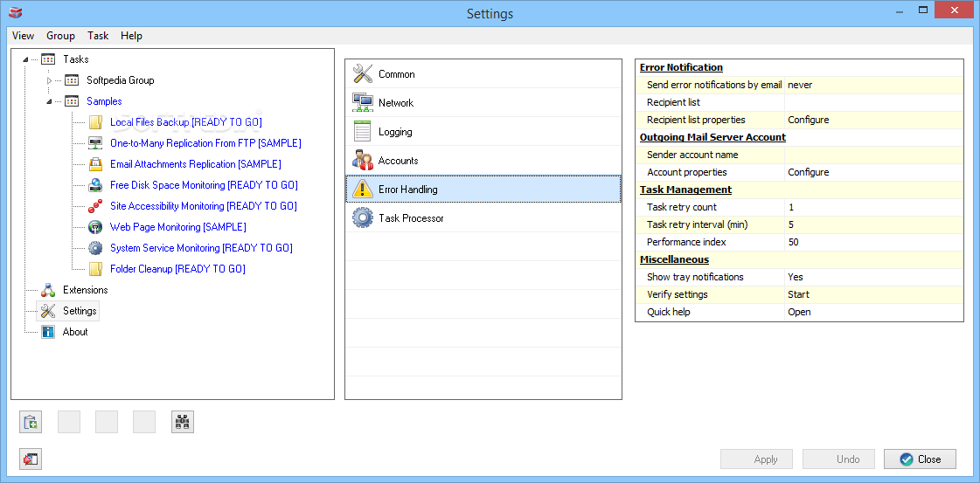The image size is (980, 483).
Task: Click the Extensions tree icon
Action: coord(48,290)
